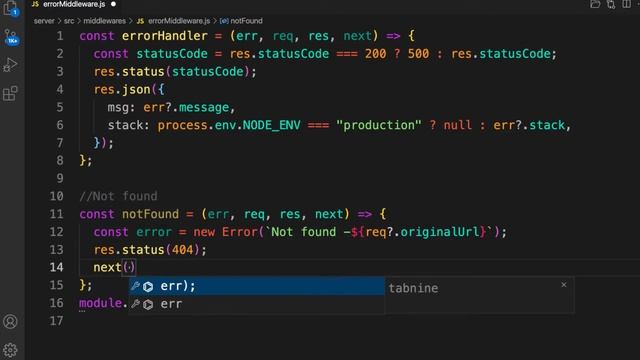Close the tabnine suggestion details panel

(564, 284)
